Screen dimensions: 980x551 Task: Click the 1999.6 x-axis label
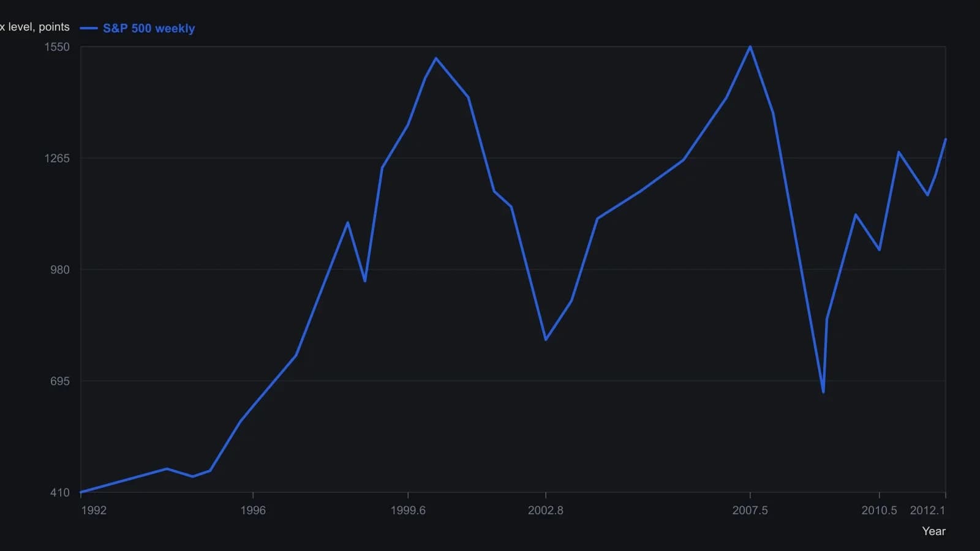(408, 511)
